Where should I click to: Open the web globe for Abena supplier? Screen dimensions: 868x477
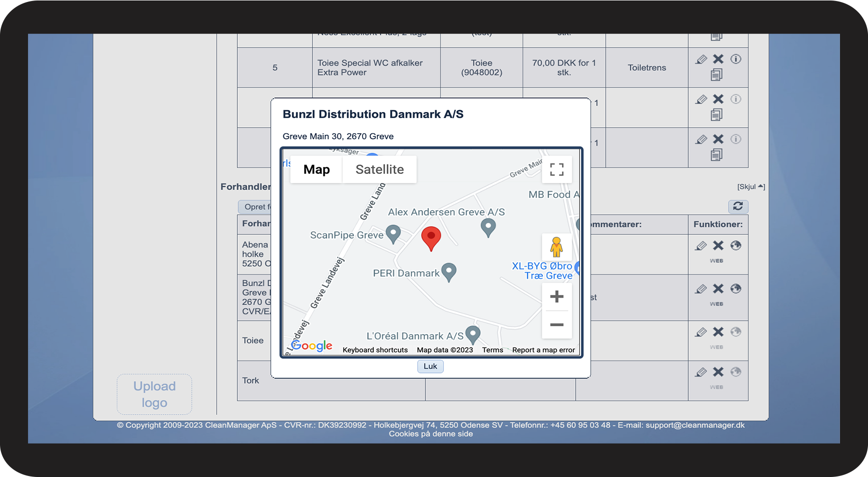tap(735, 246)
